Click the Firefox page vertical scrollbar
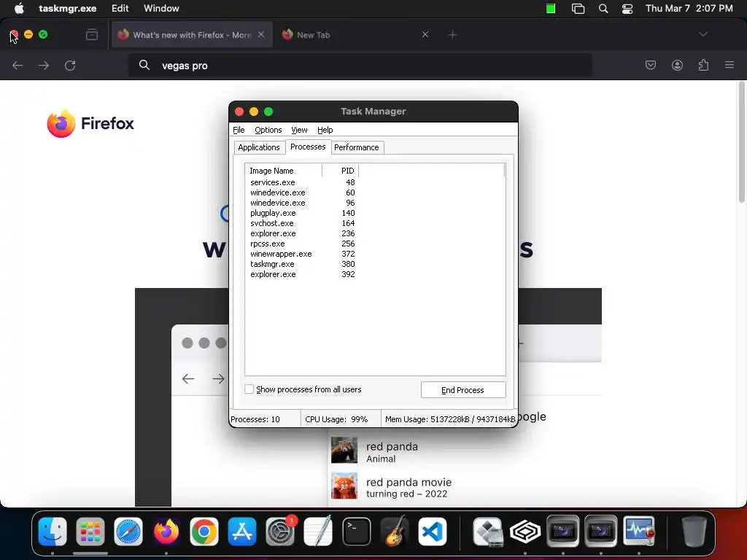The height and width of the screenshot is (560, 747). [x=741, y=142]
